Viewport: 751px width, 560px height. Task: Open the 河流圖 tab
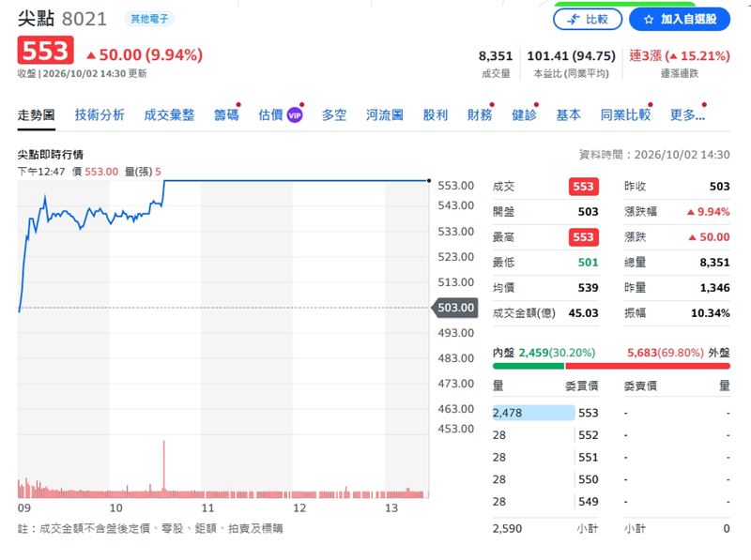pos(385,115)
